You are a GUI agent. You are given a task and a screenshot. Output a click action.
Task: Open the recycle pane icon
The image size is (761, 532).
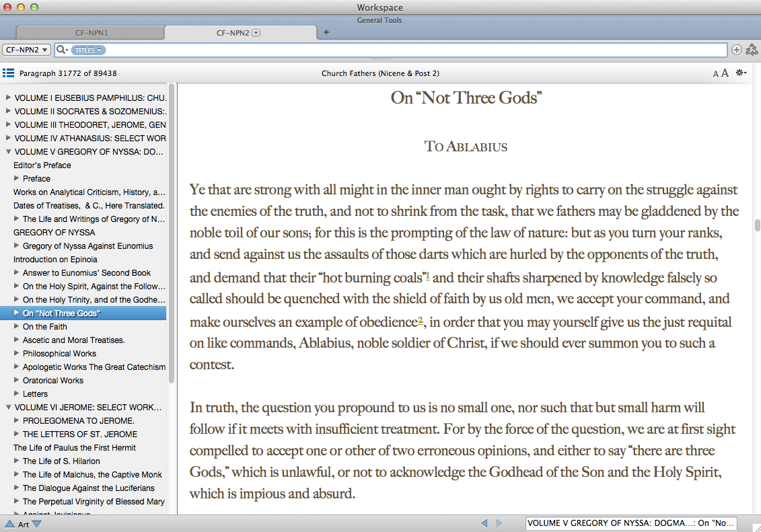(752, 50)
